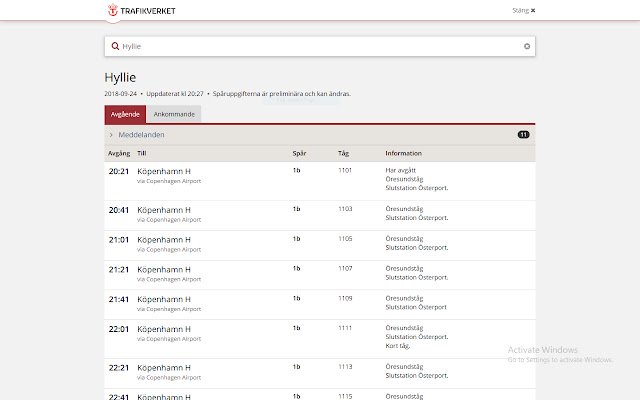The image size is (640, 400).
Task: Select the 21:21 departure time
Action: click(x=119, y=270)
